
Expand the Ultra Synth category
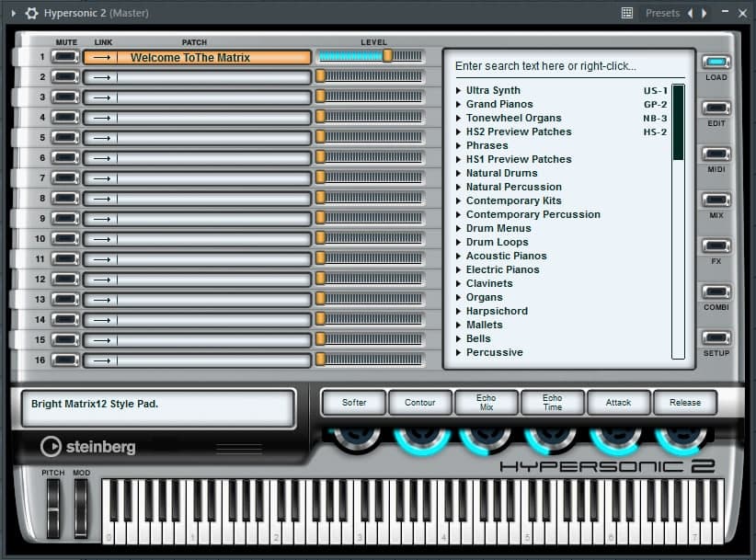(459, 91)
